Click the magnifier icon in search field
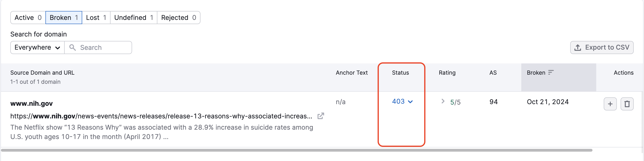 click(x=73, y=48)
